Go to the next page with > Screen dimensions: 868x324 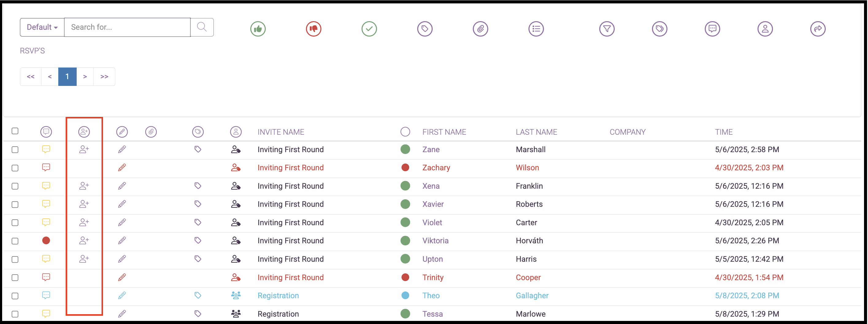point(85,76)
